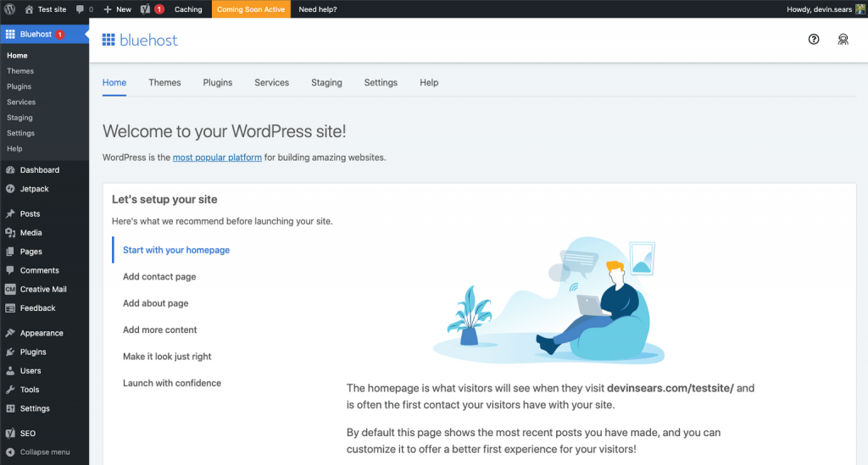Viewport: 868px width, 465px height.
Task: Click the red badge on Bluehost sidebar item
Action: pos(59,34)
